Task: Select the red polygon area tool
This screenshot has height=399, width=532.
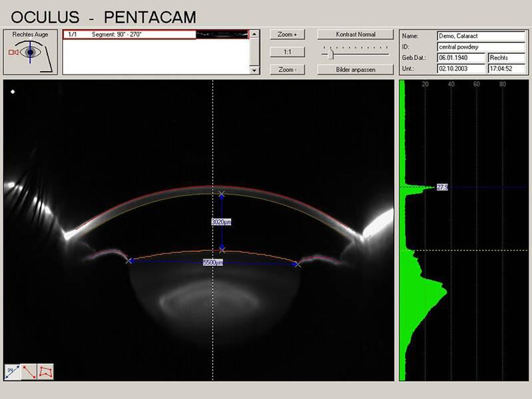Action: (45, 372)
